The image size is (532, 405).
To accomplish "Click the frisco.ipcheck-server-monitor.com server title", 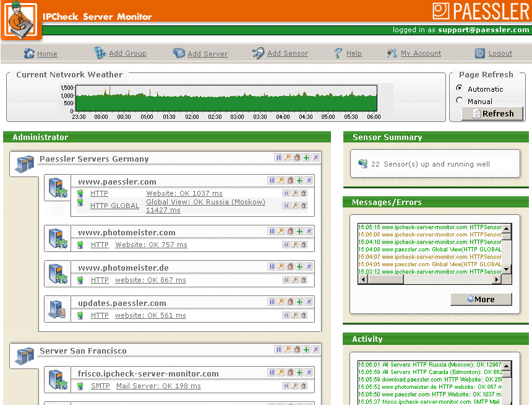I will pyautogui.click(x=148, y=374).
